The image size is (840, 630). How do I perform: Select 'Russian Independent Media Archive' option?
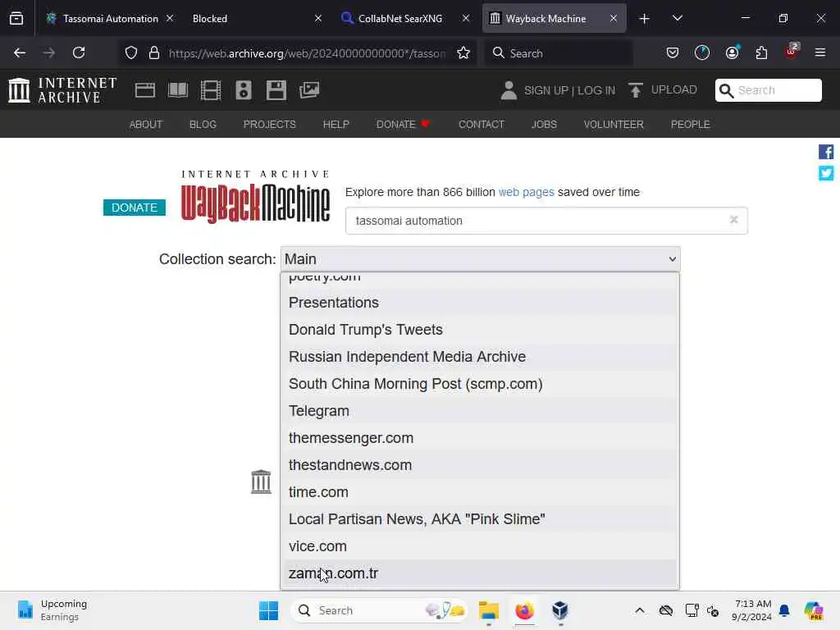click(480, 357)
